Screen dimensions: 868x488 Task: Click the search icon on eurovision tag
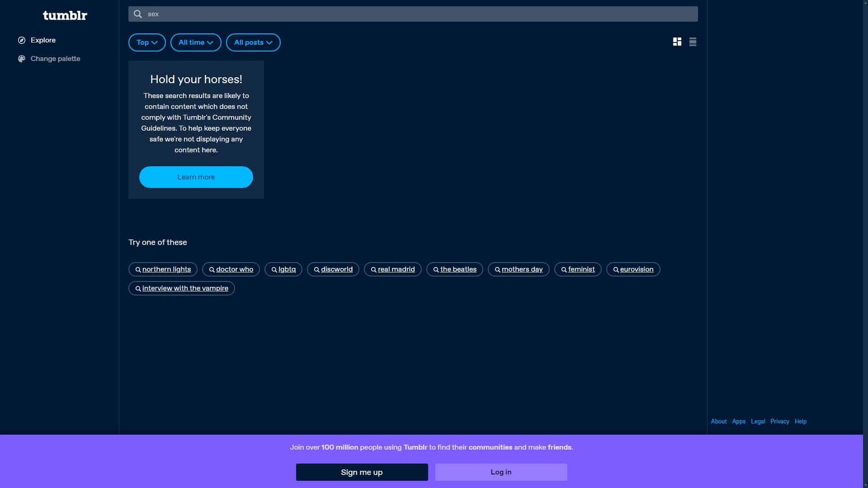[616, 270]
